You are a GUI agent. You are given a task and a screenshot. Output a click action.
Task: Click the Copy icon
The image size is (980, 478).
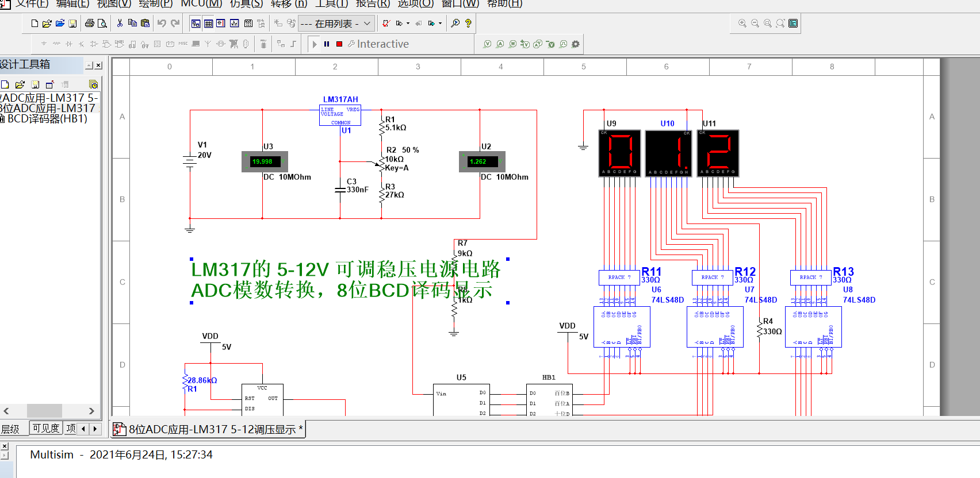pyautogui.click(x=132, y=24)
